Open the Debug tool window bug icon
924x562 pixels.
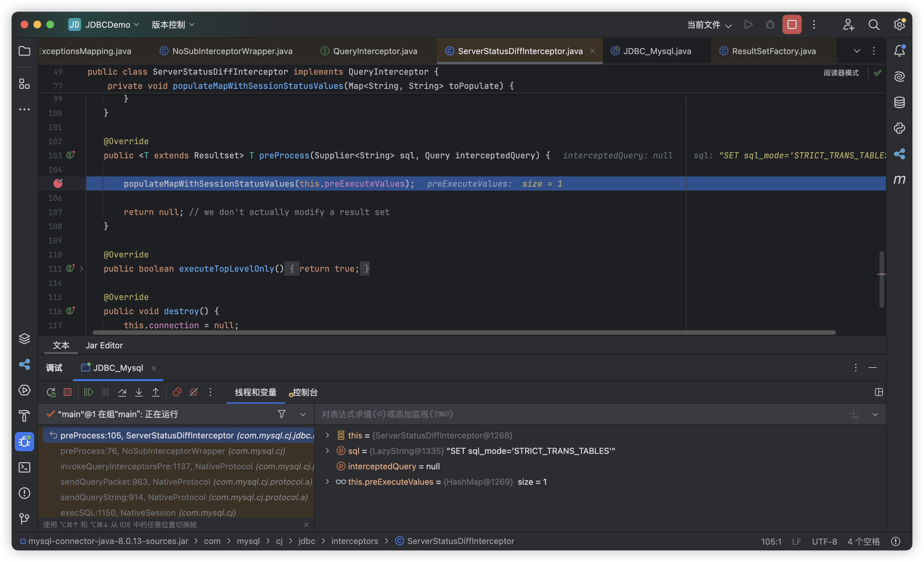(24, 442)
